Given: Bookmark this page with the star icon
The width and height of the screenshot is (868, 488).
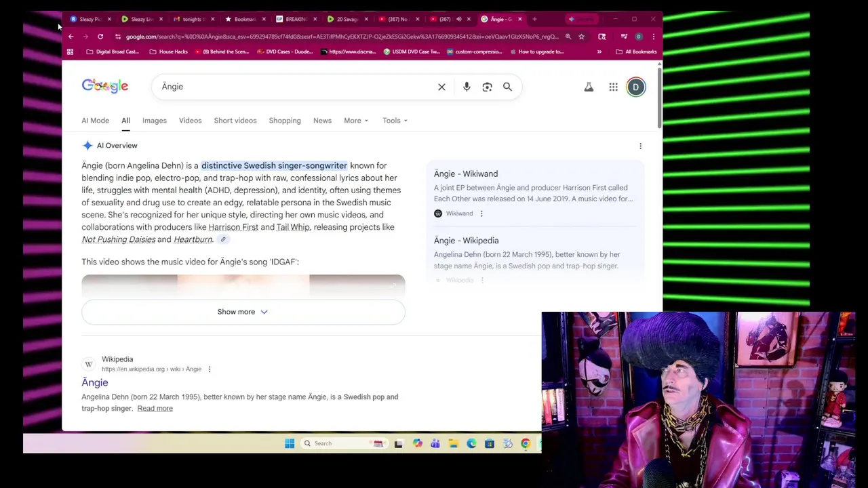Looking at the screenshot, I should 581,37.
